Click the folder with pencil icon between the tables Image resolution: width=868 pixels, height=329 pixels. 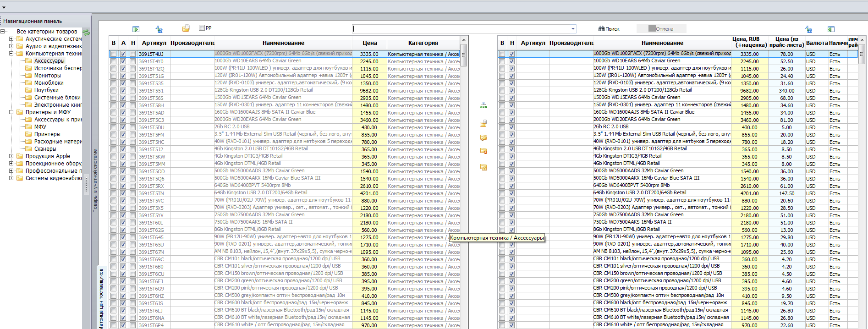[483, 137]
